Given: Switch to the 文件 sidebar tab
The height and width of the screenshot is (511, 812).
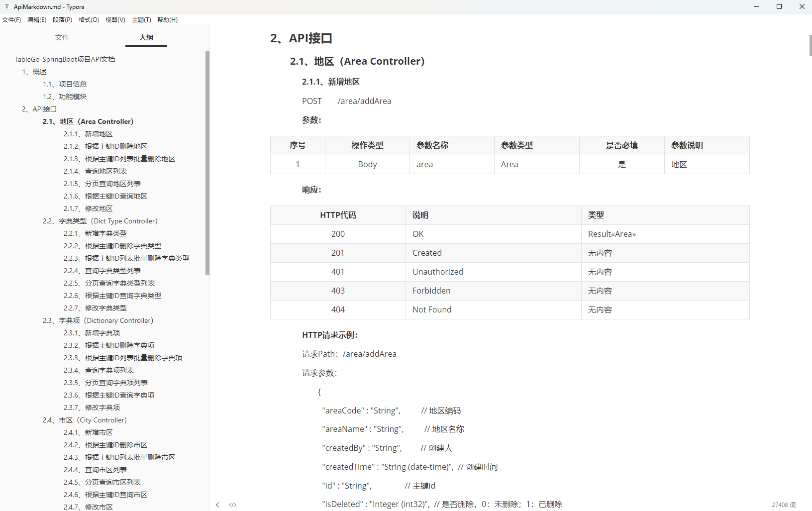Looking at the screenshot, I should click(62, 37).
